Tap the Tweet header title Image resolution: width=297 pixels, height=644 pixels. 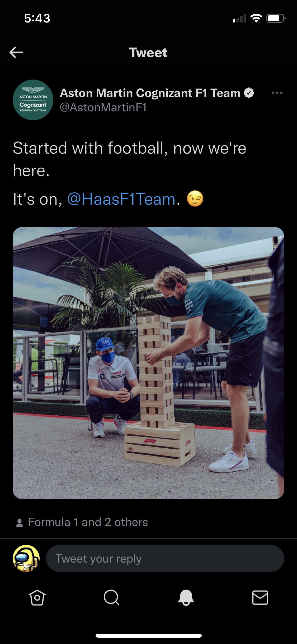148,52
